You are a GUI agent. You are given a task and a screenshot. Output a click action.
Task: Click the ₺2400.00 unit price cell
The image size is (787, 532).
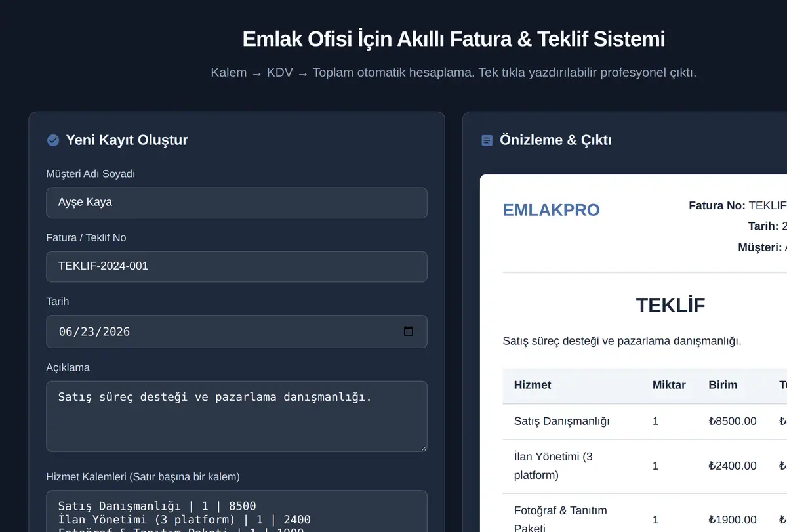733,466
